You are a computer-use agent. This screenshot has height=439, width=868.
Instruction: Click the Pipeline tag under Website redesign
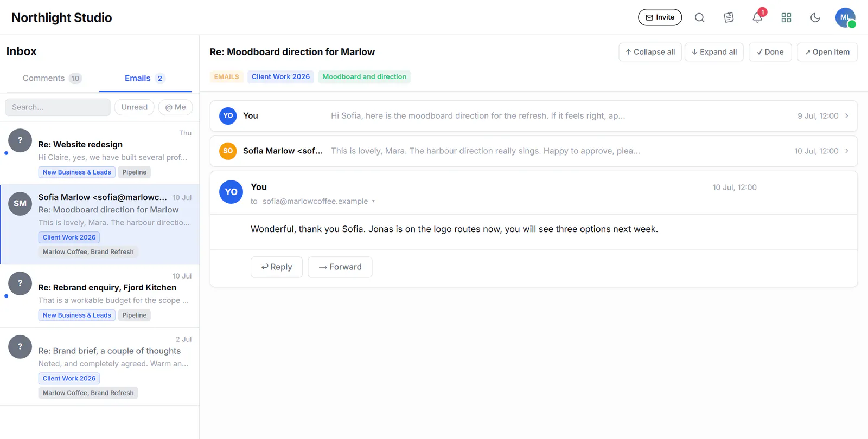point(135,172)
